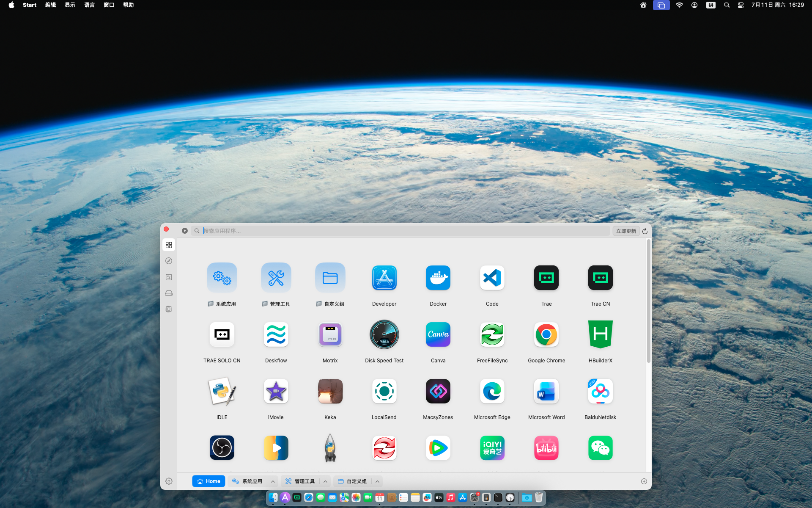Expand the 自定义组 group chevron
812x508 pixels.
tap(377, 481)
